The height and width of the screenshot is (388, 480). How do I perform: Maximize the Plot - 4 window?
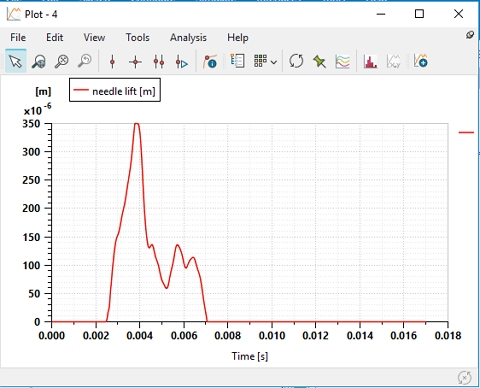click(x=419, y=14)
